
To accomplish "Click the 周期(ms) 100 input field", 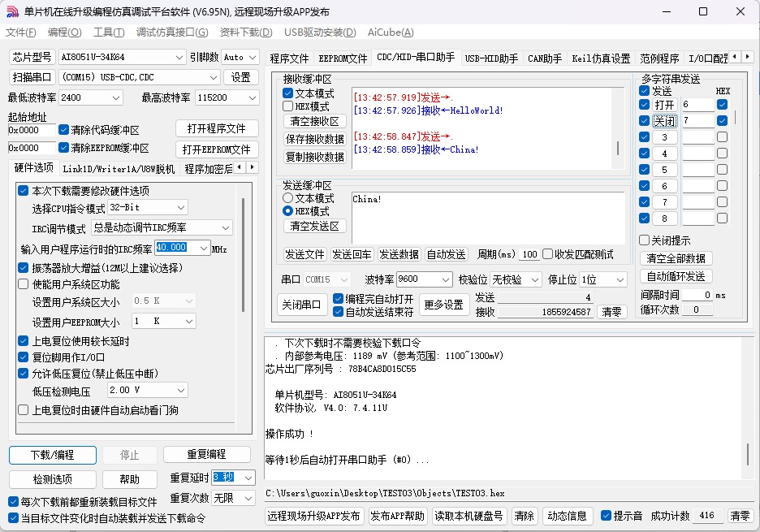I will coord(529,254).
